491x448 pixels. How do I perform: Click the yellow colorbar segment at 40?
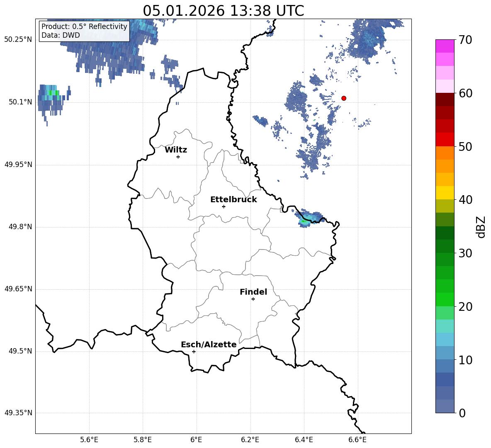point(445,193)
